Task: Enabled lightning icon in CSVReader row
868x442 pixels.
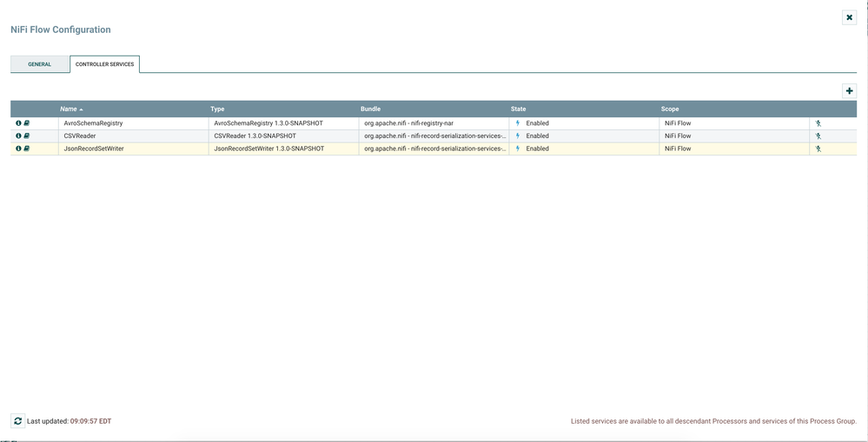Action: 518,135
